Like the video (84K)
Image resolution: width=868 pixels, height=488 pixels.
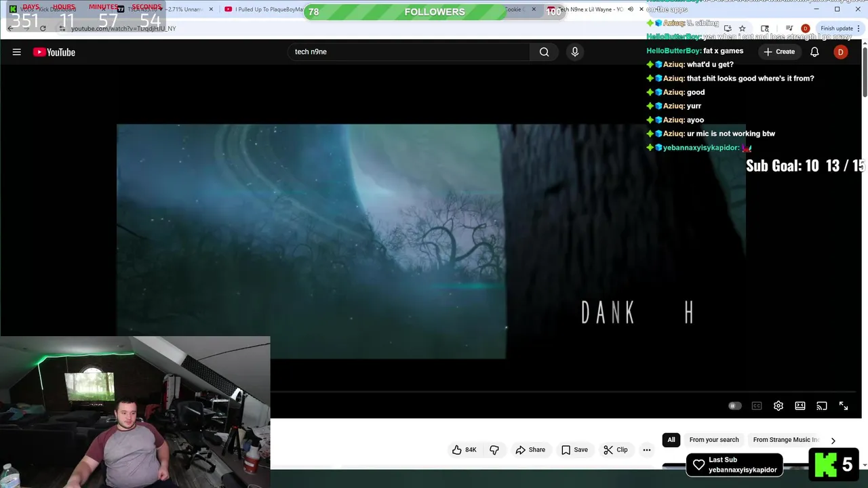coord(465,449)
